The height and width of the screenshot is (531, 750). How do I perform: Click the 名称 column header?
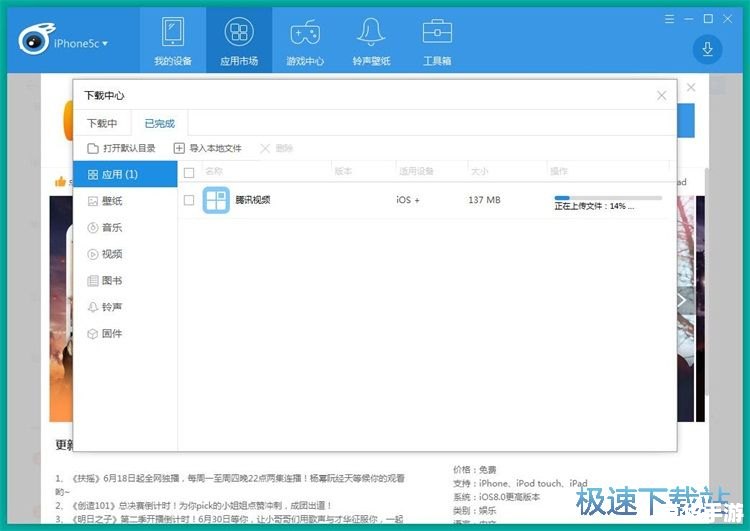point(214,171)
